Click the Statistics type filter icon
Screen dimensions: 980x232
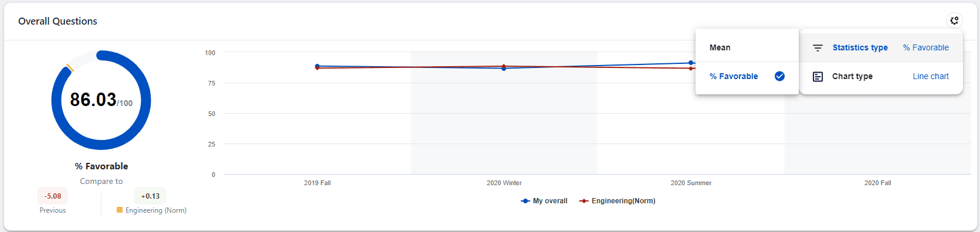[818, 48]
